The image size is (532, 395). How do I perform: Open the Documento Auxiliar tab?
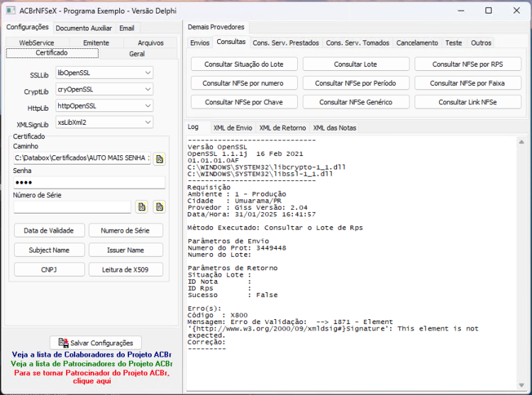(84, 28)
